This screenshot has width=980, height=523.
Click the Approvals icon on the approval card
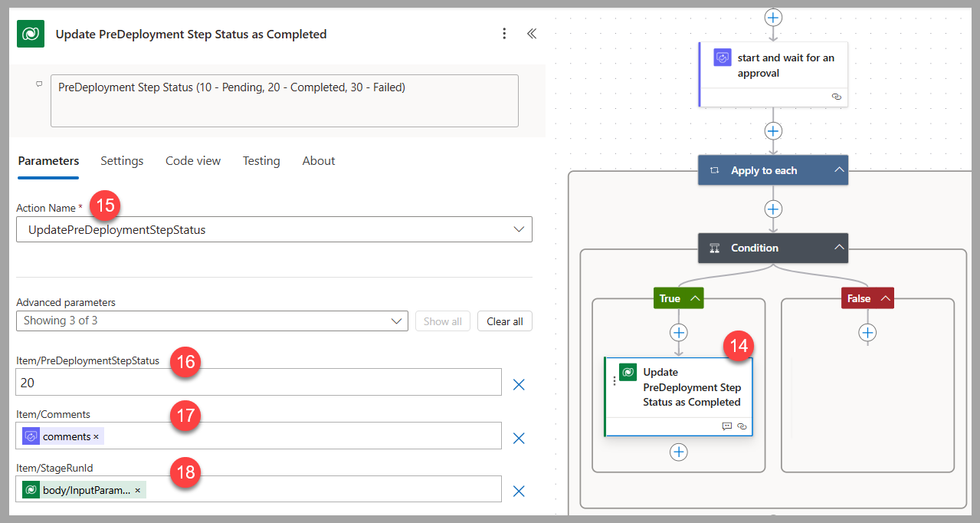tap(722, 57)
